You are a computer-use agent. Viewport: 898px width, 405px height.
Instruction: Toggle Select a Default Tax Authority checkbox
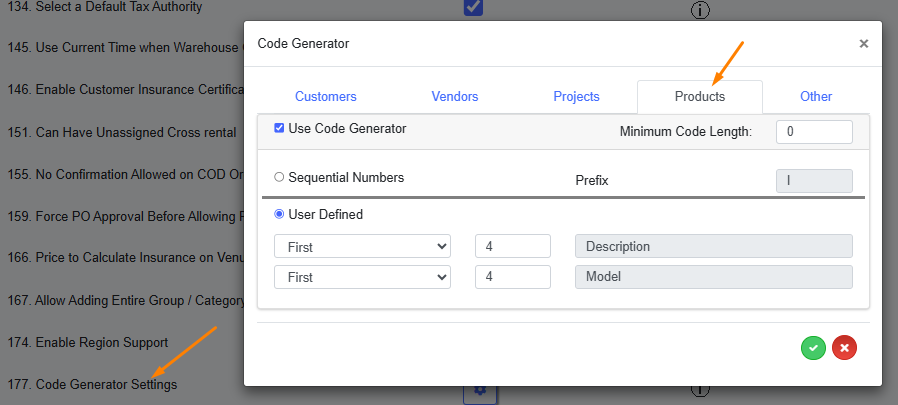[x=474, y=8]
